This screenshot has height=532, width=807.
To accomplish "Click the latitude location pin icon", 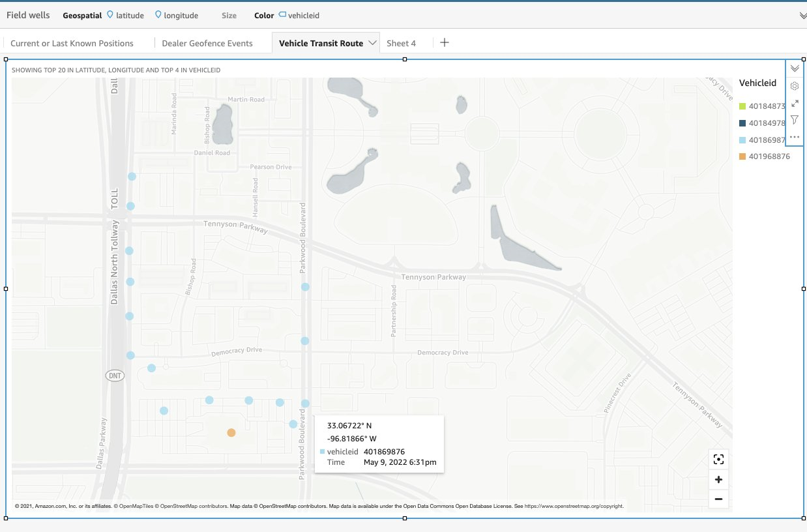I will point(110,14).
